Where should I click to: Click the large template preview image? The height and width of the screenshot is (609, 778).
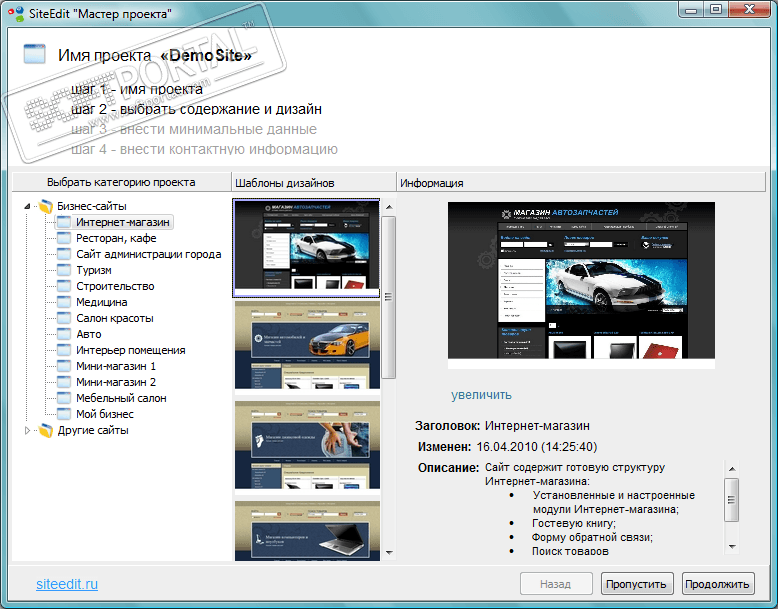(x=581, y=285)
